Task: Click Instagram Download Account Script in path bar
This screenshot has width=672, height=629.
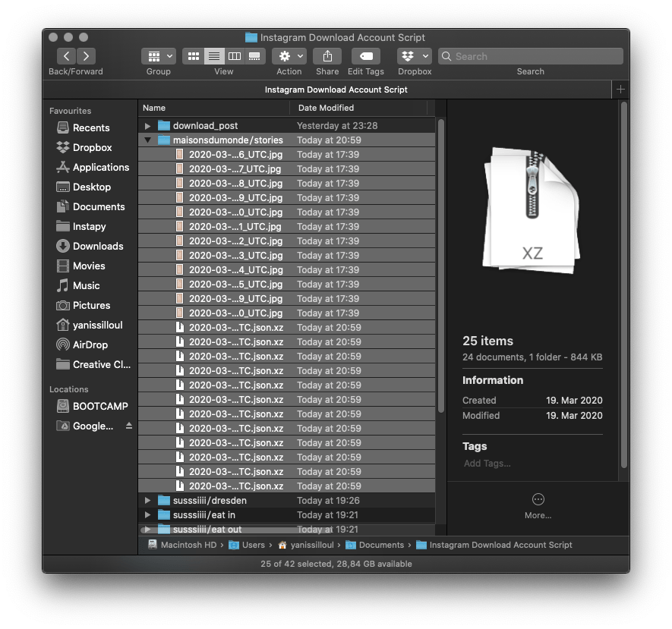Action: point(494,545)
